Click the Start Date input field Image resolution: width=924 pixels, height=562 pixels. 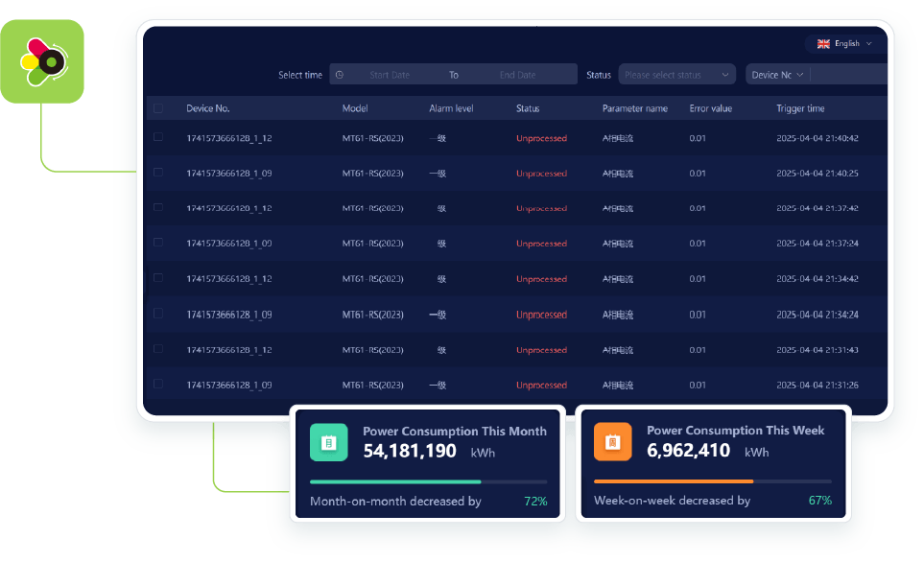(x=390, y=75)
